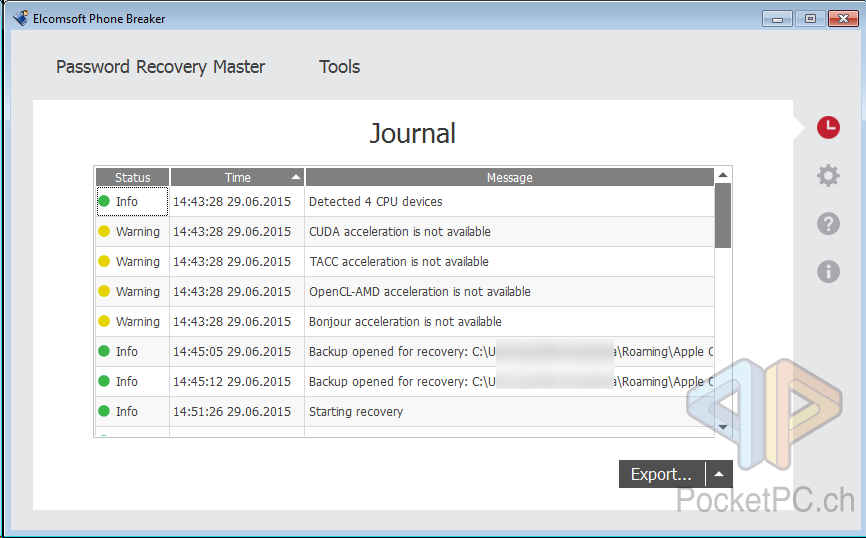Click the Elcomsoft Phone Breaker title icon
866x538 pixels.
click(20, 18)
